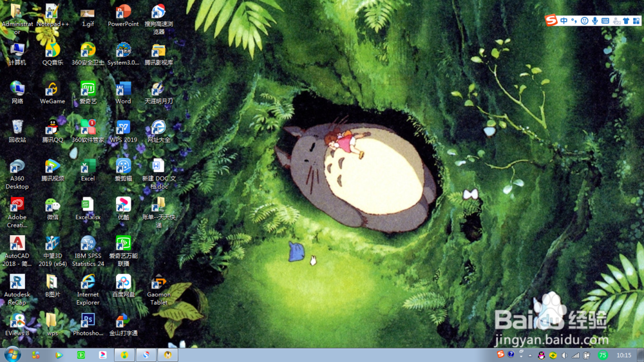Open the 微信 (WeChat) shortcut

pyautogui.click(x=53, y=209)
